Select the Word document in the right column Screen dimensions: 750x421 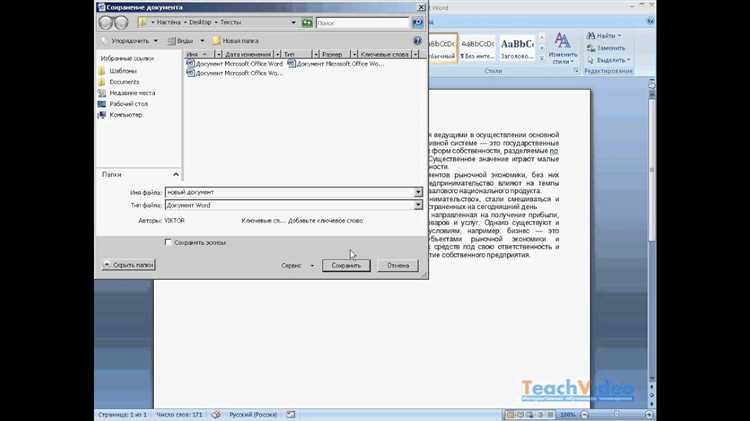point(336,64)
